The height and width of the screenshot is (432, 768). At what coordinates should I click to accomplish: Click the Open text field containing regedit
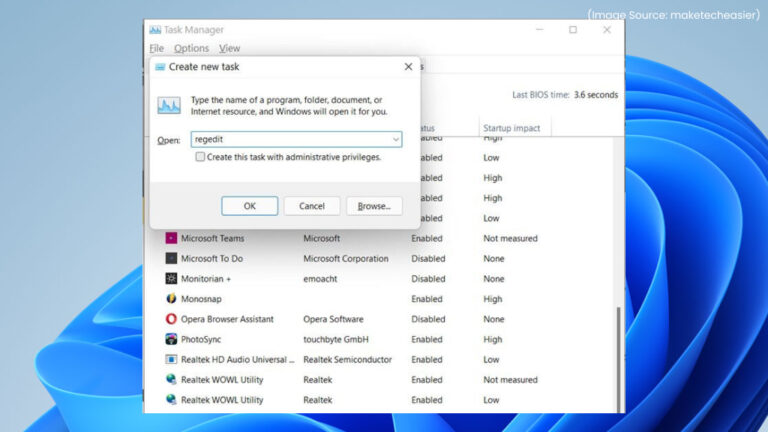click(296, 139)
